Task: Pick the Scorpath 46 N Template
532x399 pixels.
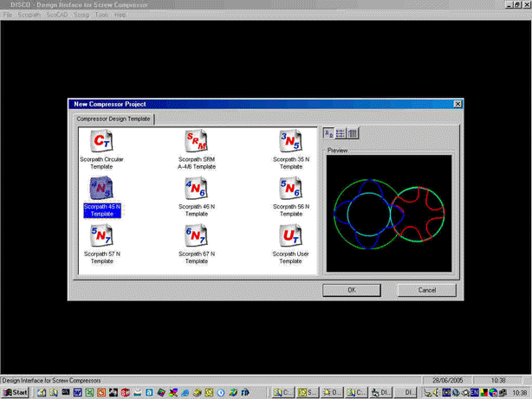Action: pyautogui.click(x=197, y=197)
